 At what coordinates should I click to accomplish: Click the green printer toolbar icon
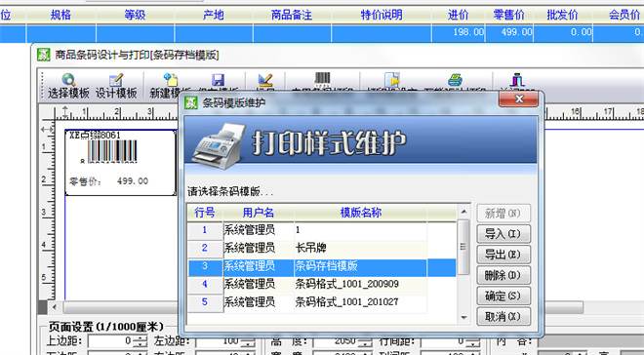click(455, 80)
